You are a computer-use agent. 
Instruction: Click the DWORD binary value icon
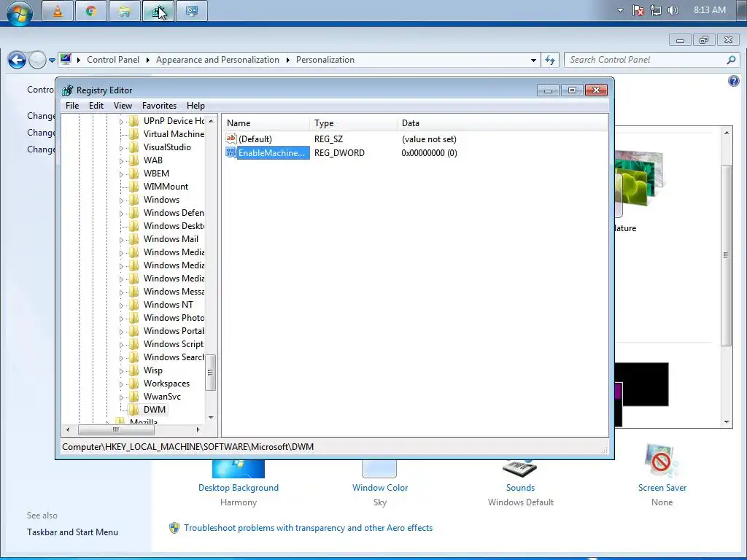[231, 152]
